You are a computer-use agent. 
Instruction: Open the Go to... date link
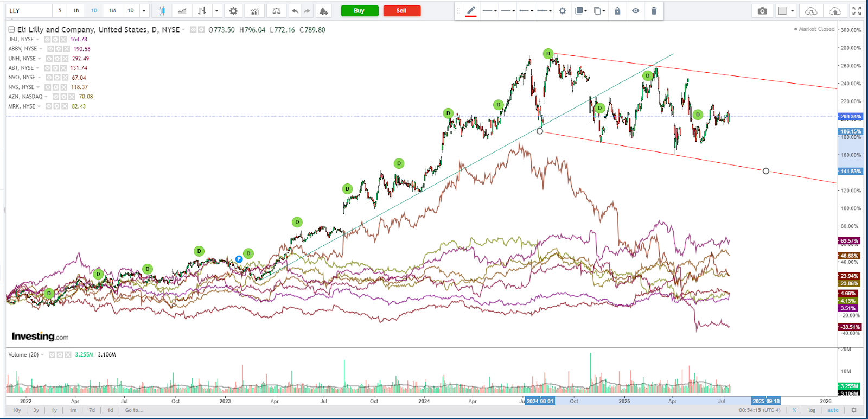[x=135, y=410]
